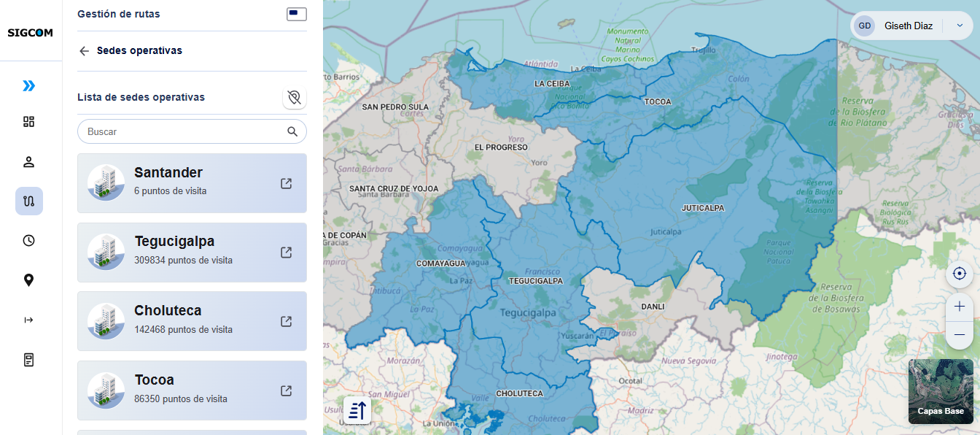The width and height of the screenshot is (980, 435).
Task: Center map on my location
Action: click(x=960, y=274)
